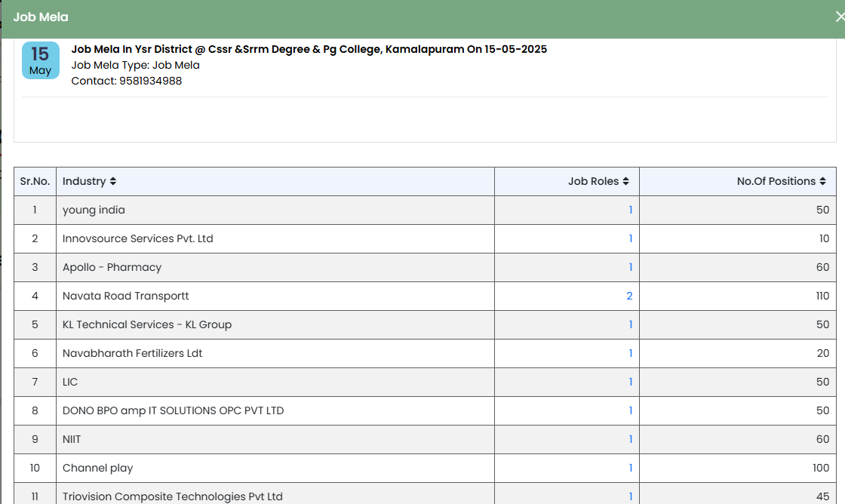
Task: Click positions value 100 for Channel play
Action: click(821, 468)
